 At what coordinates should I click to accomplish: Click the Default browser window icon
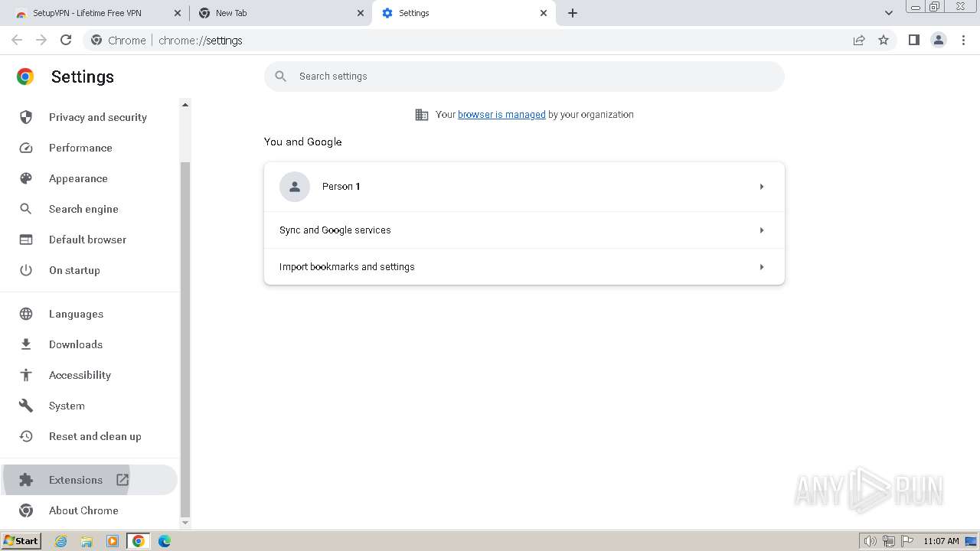[x=26, y=240]
